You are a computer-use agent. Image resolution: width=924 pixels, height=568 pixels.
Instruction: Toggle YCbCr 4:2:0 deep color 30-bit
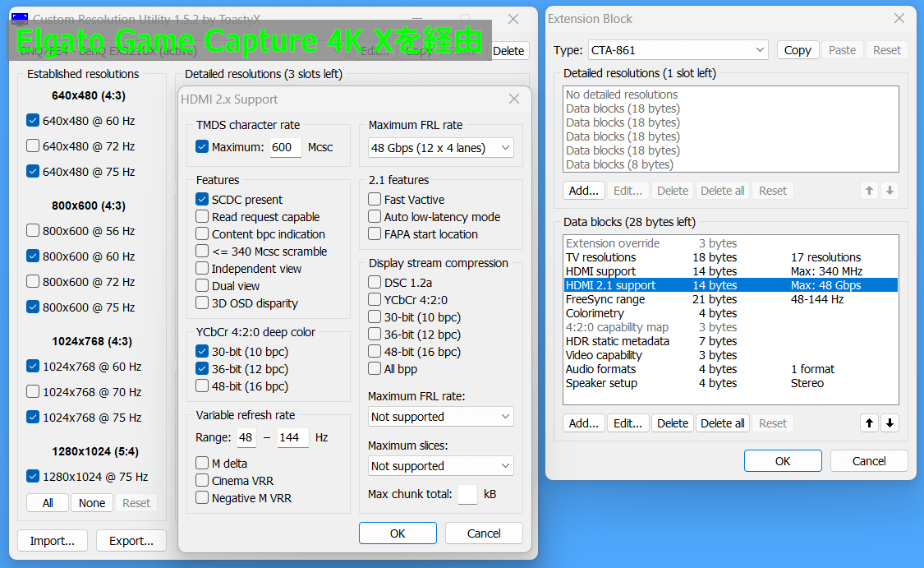202,352
